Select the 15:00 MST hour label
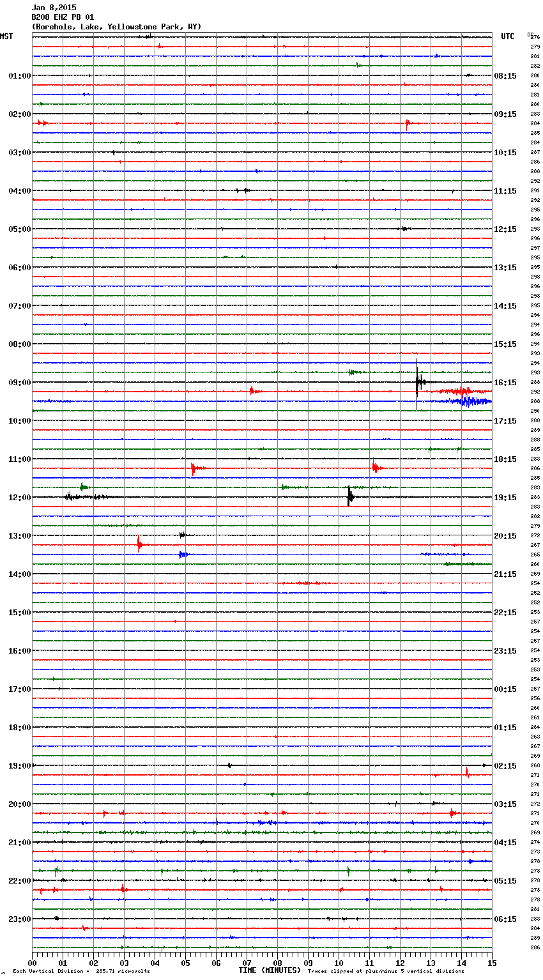The height and width of the screenshot is (980, 543). pyautogui.click(x=19, y=613)
